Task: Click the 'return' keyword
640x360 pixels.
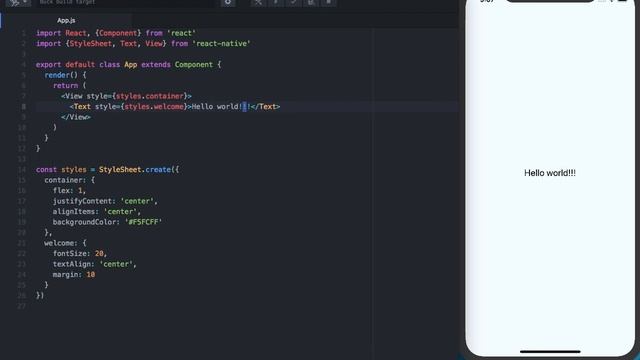Action: pos(65,86)
